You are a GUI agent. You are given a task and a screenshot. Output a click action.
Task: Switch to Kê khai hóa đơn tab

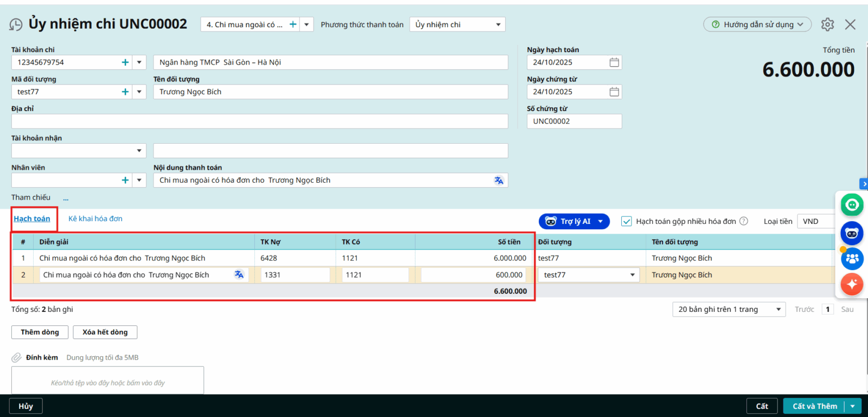coord(95,219)
